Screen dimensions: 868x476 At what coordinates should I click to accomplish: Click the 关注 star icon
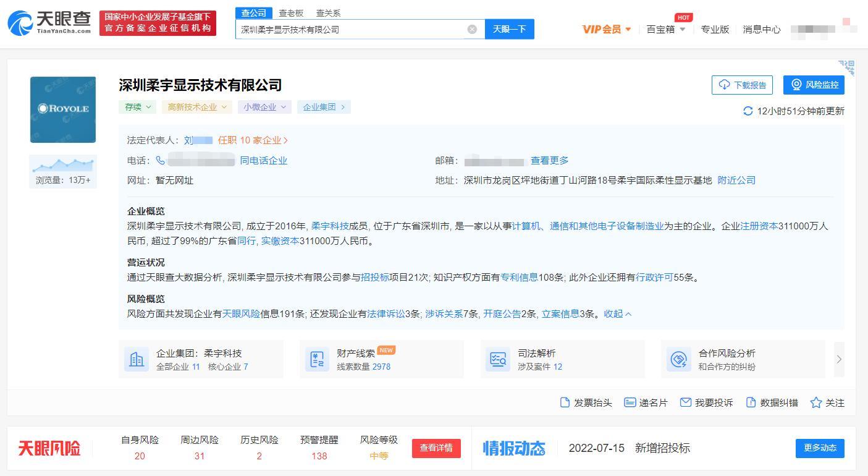click(x=815, y=402)
